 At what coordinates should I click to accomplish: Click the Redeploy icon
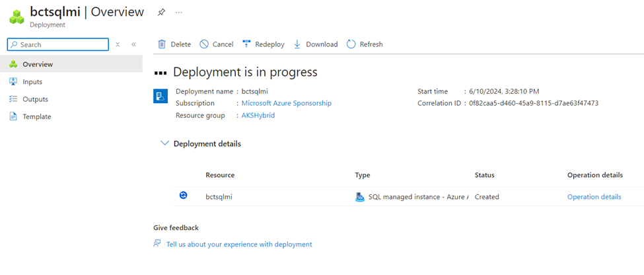[246, 44]
